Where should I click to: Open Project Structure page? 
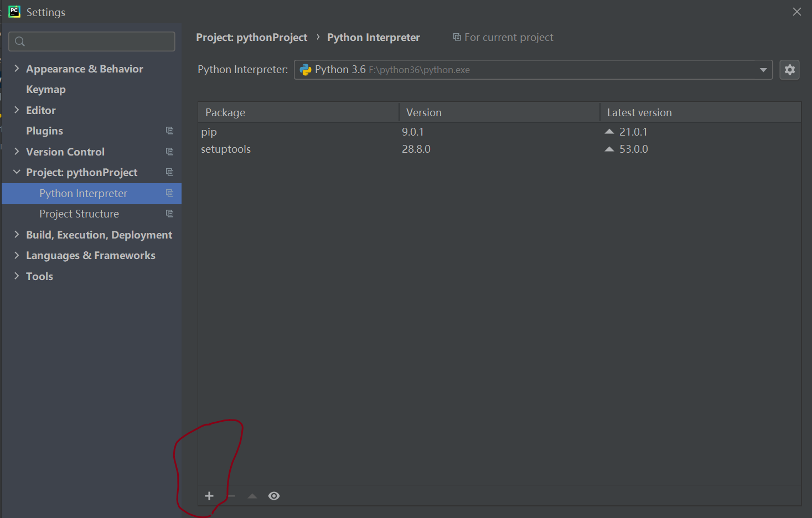click(79, 214)
